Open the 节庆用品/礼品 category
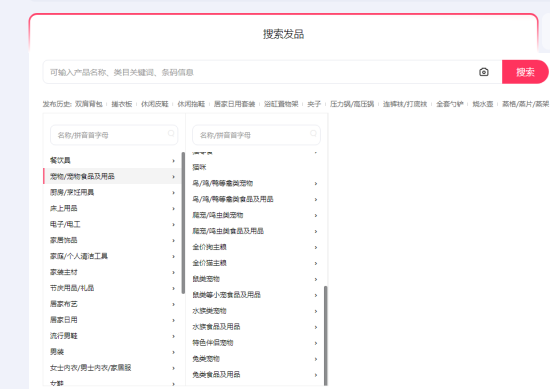Screen dimensions: 550x389 (112, 288)
